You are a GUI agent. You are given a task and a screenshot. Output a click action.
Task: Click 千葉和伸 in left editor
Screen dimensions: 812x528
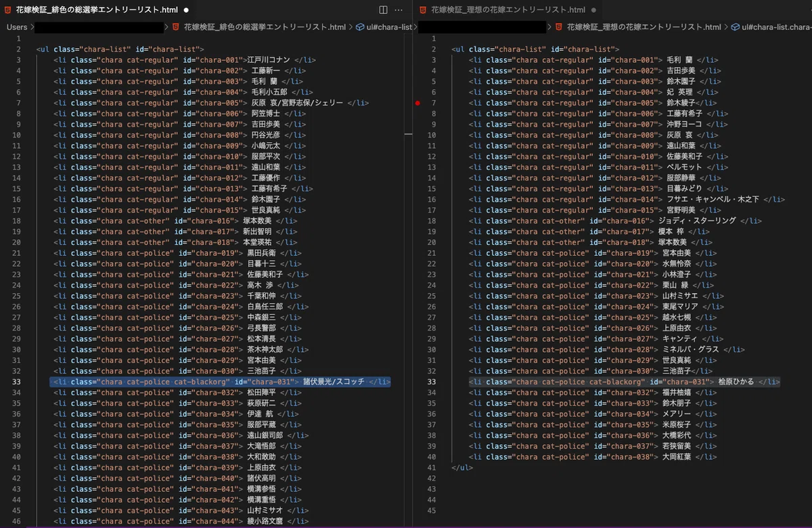click(x=261, y=296)
